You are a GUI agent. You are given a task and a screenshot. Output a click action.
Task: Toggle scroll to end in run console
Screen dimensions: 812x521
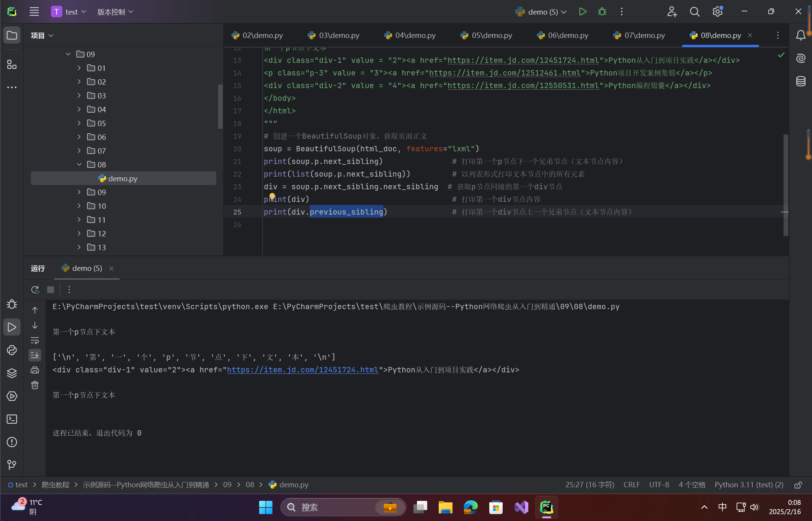click(x=35, y=355)
